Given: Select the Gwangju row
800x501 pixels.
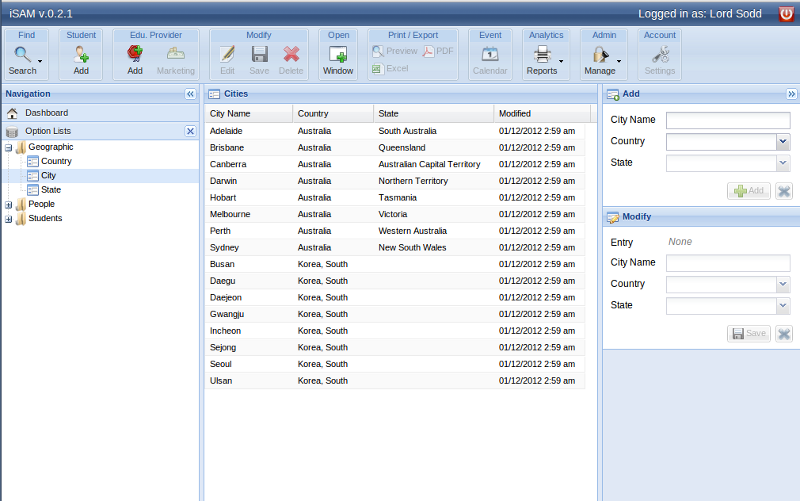Looking at the screenshot, I should (394, 314).
